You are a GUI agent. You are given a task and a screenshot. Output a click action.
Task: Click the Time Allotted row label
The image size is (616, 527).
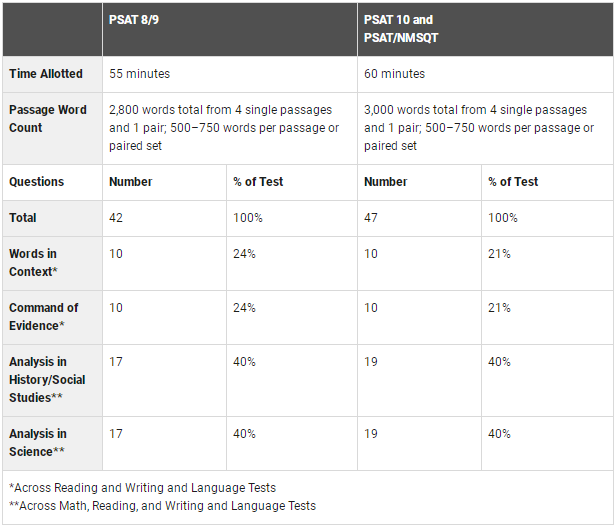click(x=46, y=73)
